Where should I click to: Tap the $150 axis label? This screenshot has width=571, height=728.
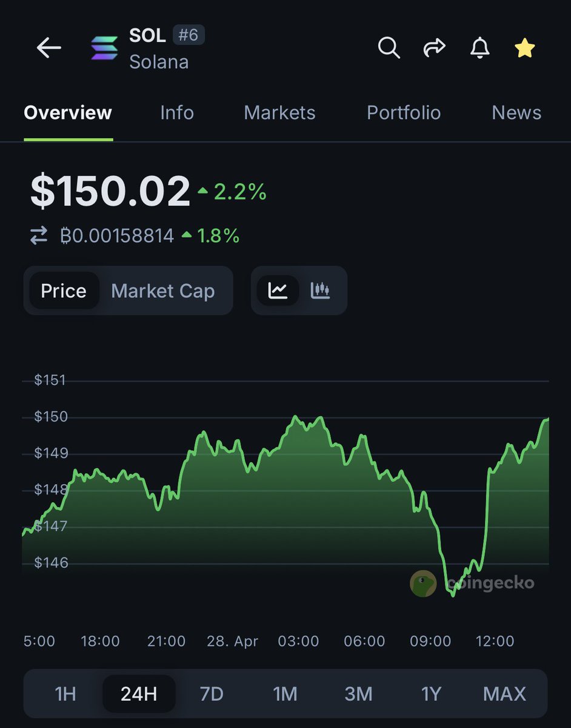click(x=51, y=417)
